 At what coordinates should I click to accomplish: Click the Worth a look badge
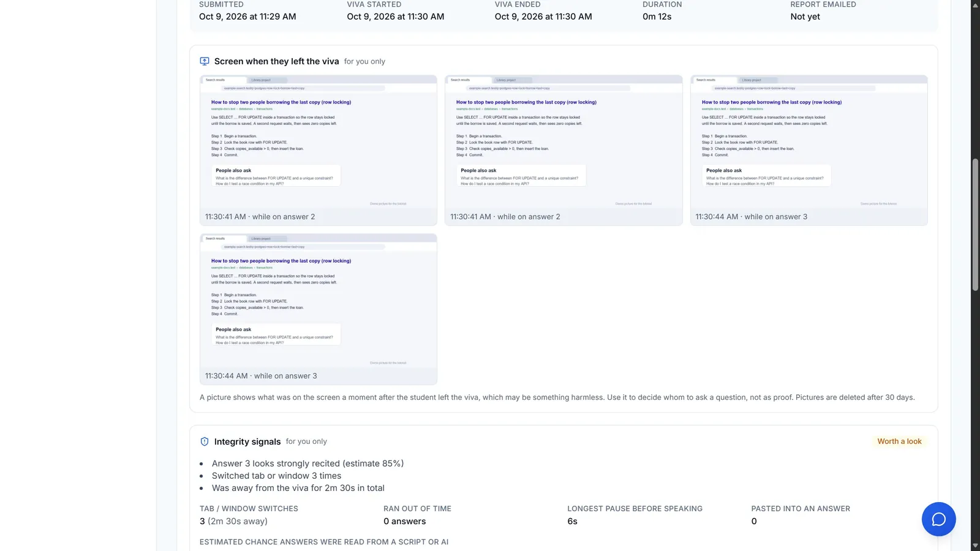(x=899, y=441)
